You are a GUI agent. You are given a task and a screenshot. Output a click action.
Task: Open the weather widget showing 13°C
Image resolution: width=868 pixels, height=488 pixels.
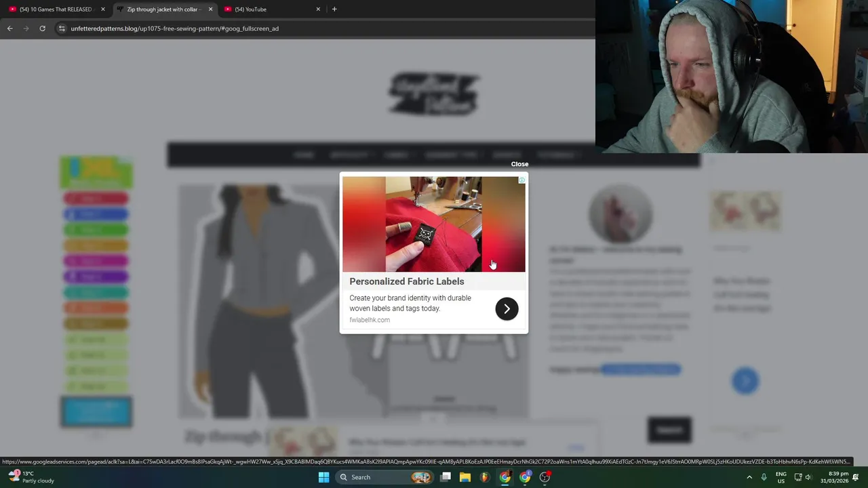click(31, 477)
